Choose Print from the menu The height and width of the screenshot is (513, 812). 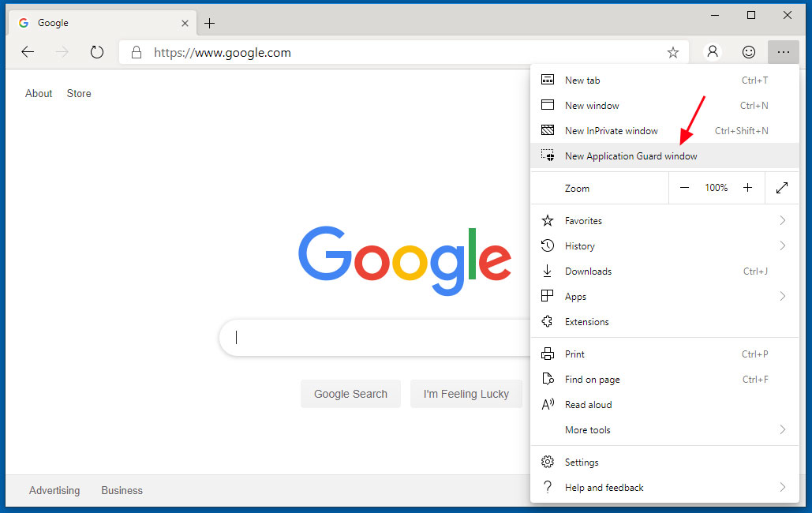click(665, 354)
